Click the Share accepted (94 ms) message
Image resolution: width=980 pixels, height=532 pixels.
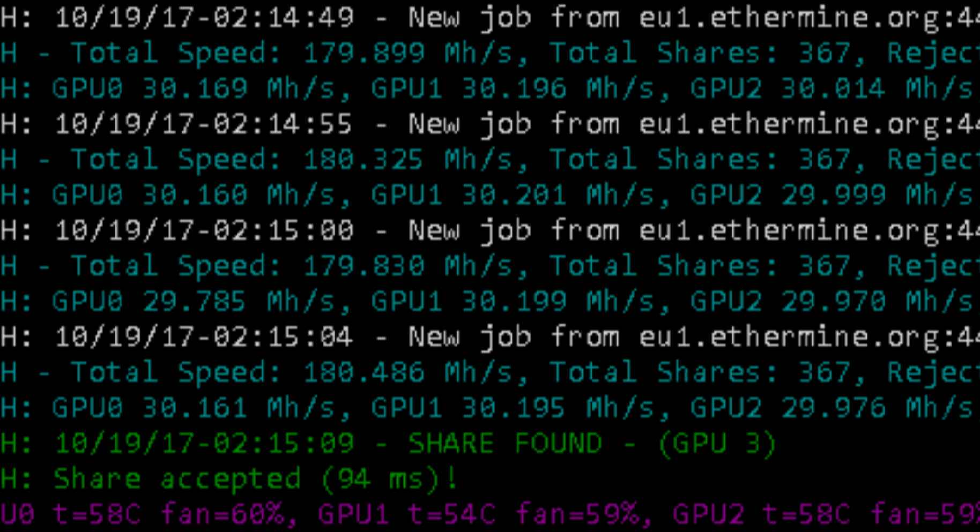tap(255, 479)
